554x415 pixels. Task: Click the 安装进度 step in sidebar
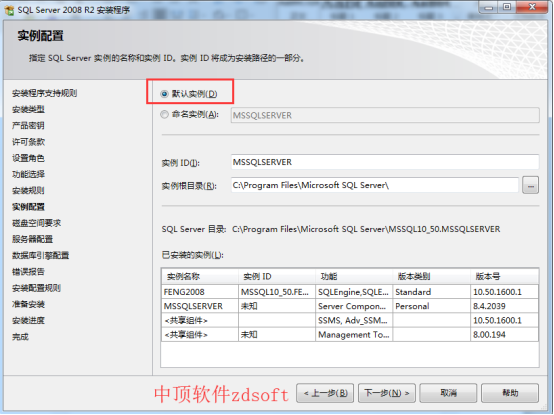click(28, 321)
